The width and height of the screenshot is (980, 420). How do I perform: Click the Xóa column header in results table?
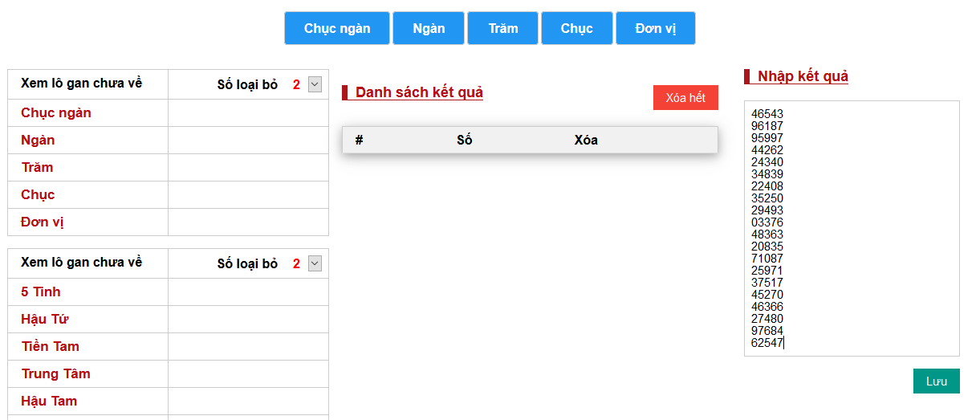tap(586, 140)
